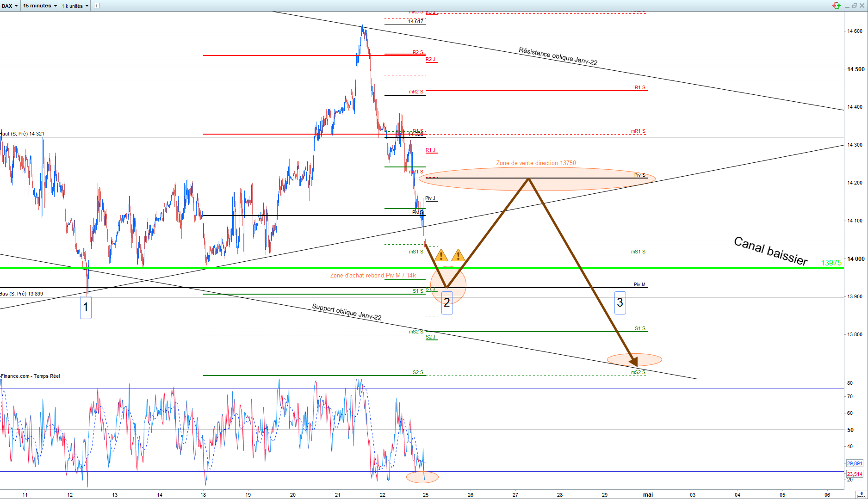Click the "25" date on the time axis
The height and width of the screenshot is (499, 868).
click(x=426, y=494)
